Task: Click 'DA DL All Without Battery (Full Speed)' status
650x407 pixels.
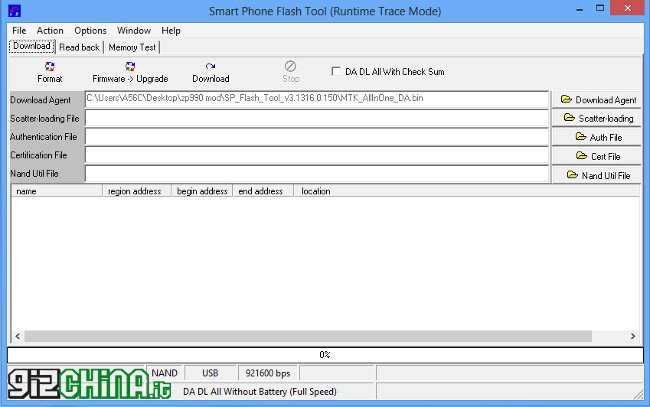Action: [260, 392]
